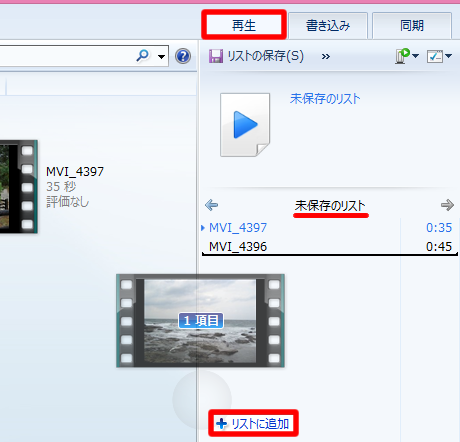Viewport: 460px width, 442px height.
Task: Open the play-to device icon menu
Action: click(402, 56)
